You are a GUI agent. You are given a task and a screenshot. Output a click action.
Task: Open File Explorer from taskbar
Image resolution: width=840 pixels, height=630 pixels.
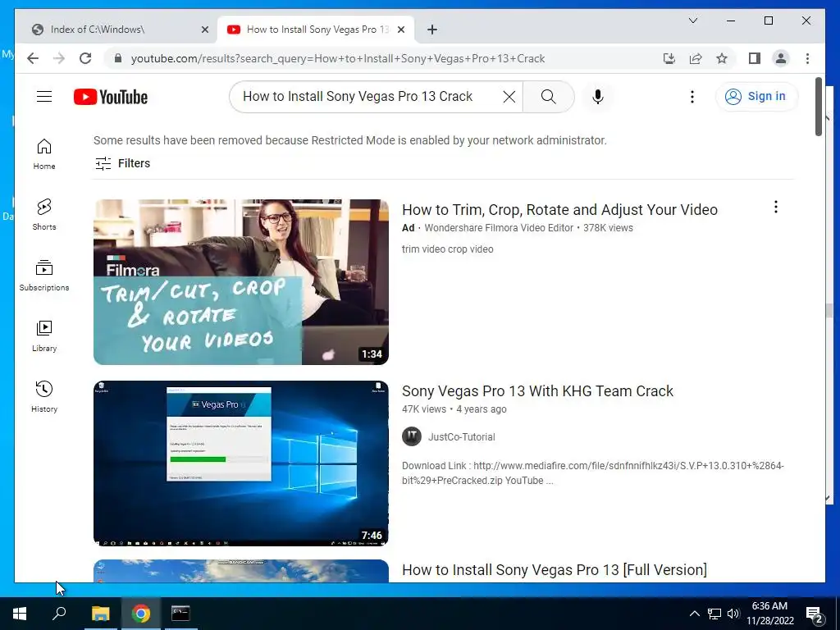click(100, 614)
